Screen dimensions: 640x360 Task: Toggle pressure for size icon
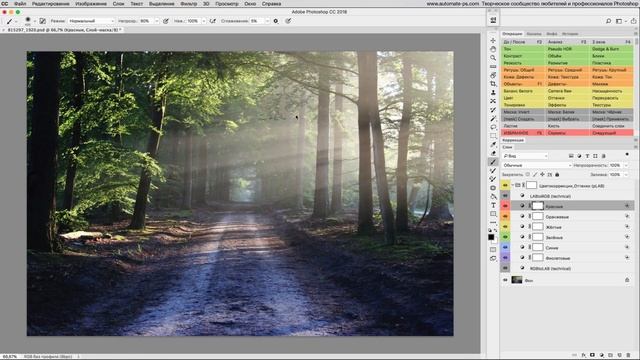[x=288, y=21]
